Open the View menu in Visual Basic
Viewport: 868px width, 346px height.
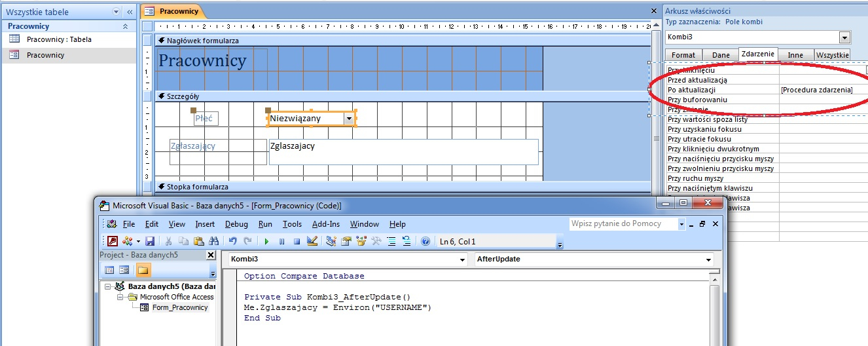(x=177, y=224)
